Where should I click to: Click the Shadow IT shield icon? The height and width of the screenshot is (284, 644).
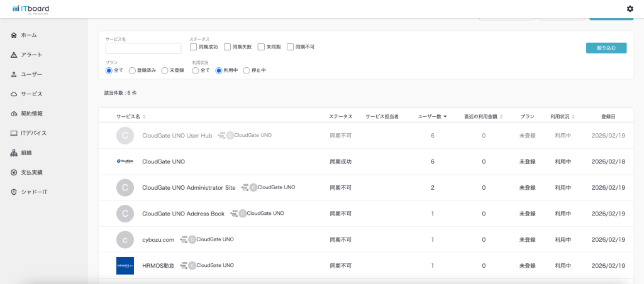tap(14, 192)
